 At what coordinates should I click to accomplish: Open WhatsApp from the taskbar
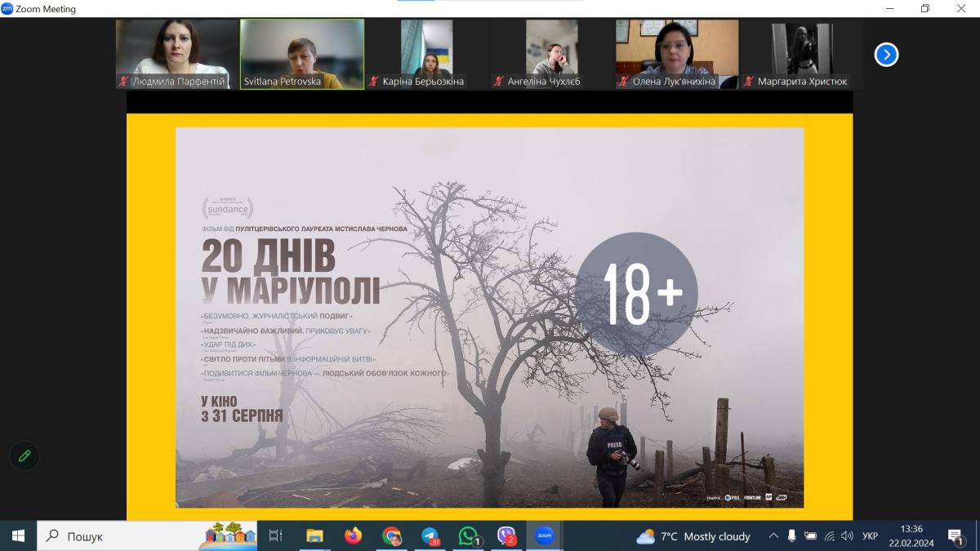[468, 535]
